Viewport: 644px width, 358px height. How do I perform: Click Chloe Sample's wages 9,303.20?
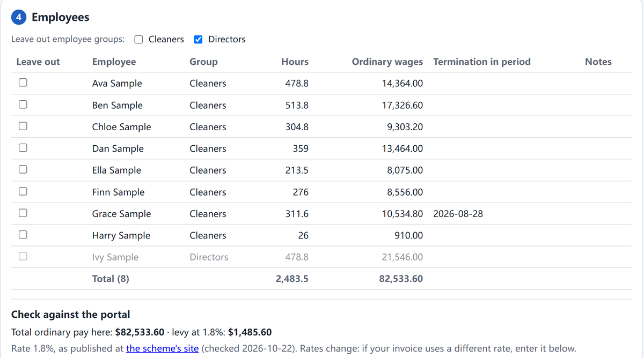point(405,127)
